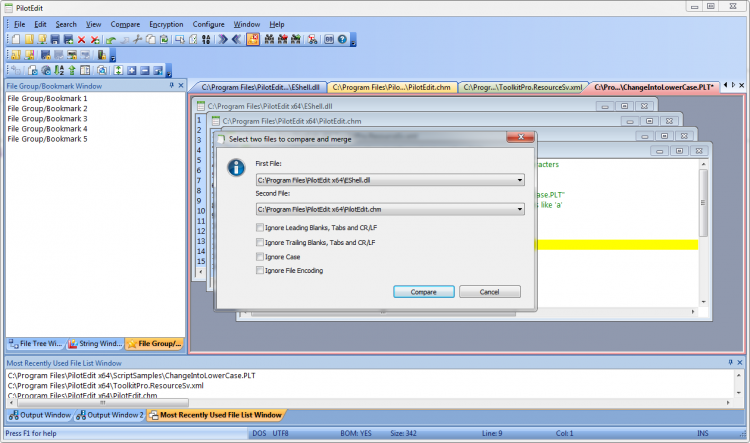Click the first locked-folder encryption icon
Image resolution: width=750 pixels, height=443 pixels.
point(16,55)
